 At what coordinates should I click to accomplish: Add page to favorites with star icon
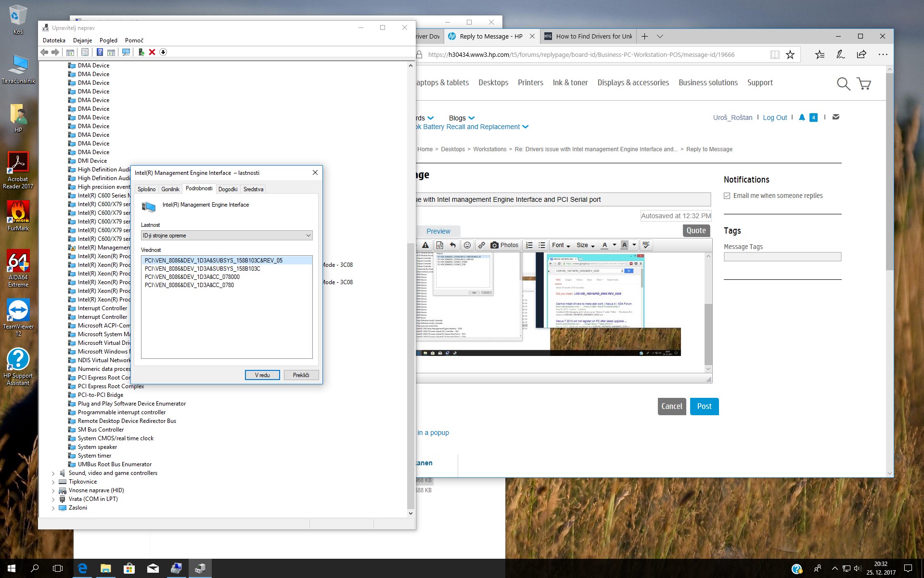coord(790,54)
